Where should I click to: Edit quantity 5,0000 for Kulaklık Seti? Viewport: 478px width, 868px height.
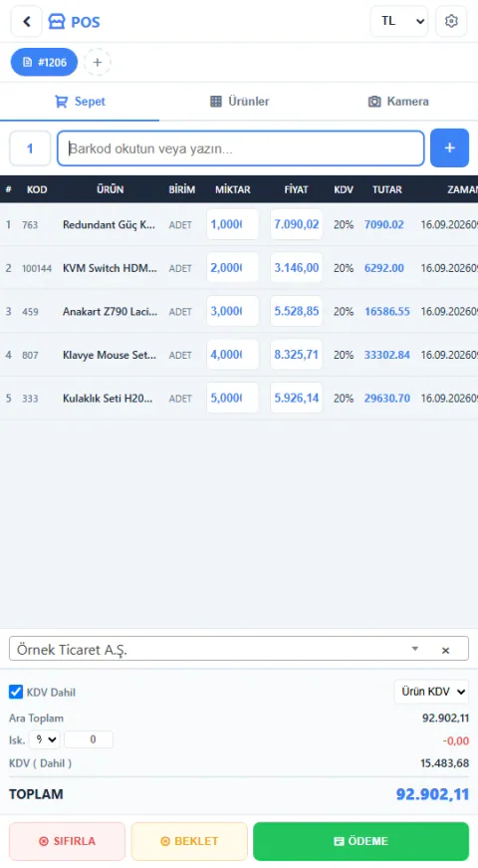click(x=232, y=398)
